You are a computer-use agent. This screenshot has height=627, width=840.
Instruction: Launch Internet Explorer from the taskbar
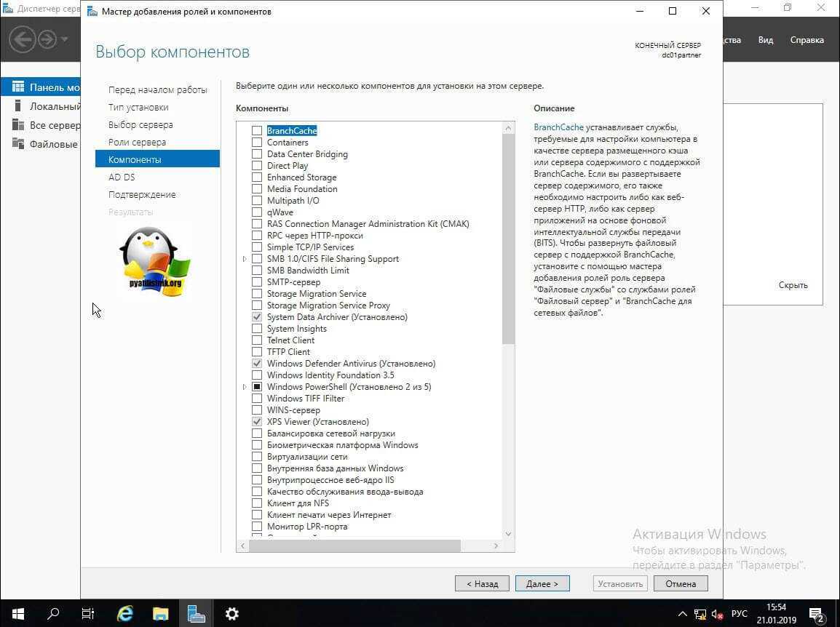pyautogui.click(x=125, y=614)
